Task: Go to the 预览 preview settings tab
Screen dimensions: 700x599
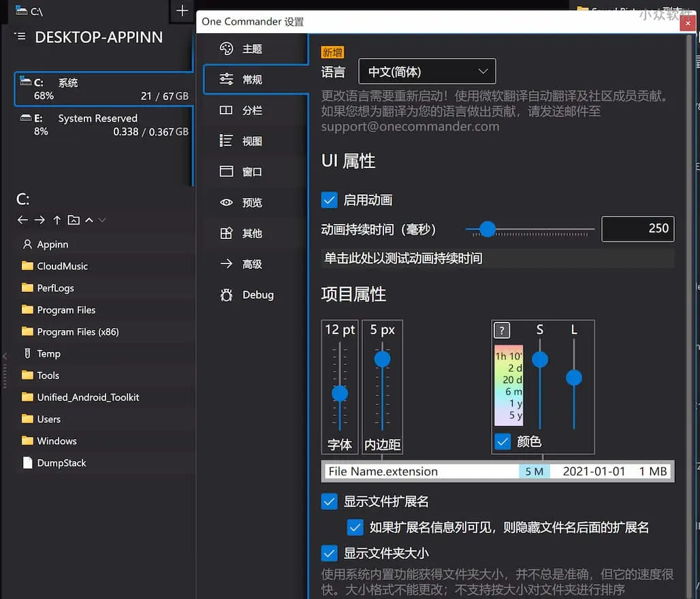Action: pyautogui.click(x=252, y=203)
